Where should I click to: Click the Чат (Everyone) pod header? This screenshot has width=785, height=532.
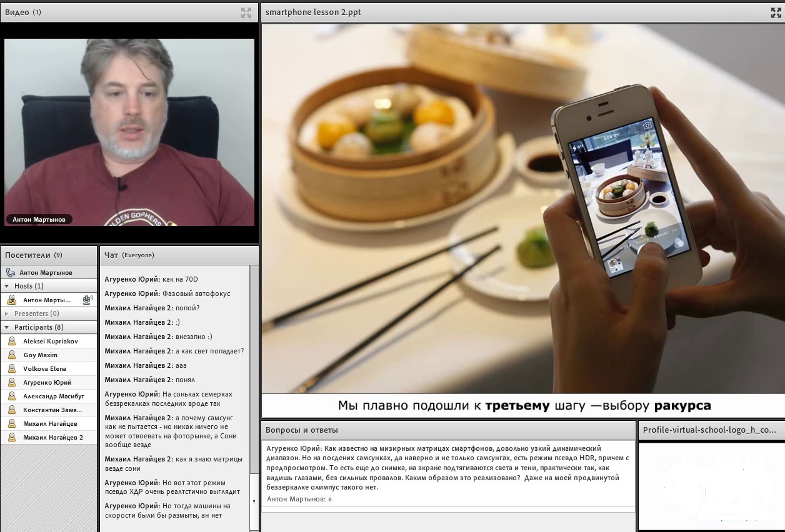click(179, 255)
